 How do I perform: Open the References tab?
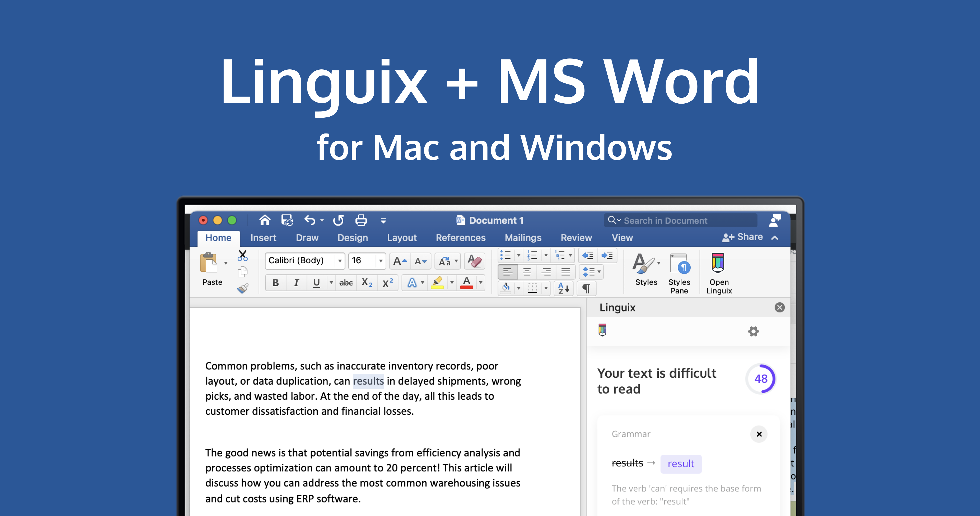click(x=460, y=238)
